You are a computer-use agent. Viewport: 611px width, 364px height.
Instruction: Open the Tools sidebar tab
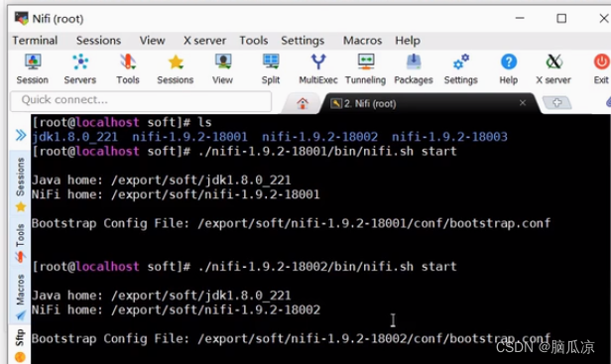point(20,242)
